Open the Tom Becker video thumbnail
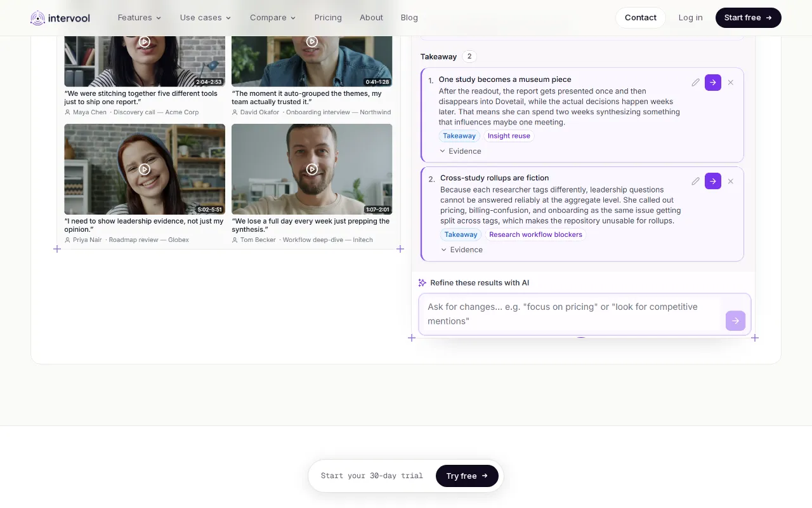The width and height of the screenshot is (812, 508). 312,169
